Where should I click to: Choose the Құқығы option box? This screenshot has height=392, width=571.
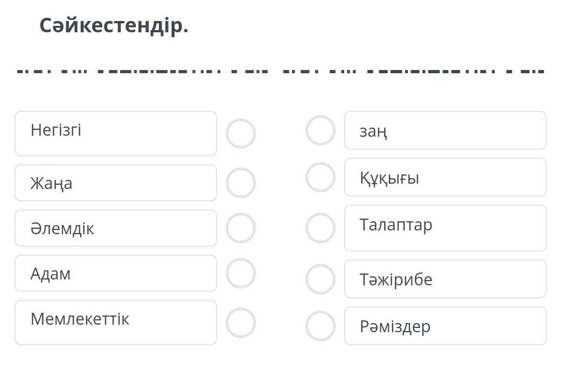coord(445,177)
